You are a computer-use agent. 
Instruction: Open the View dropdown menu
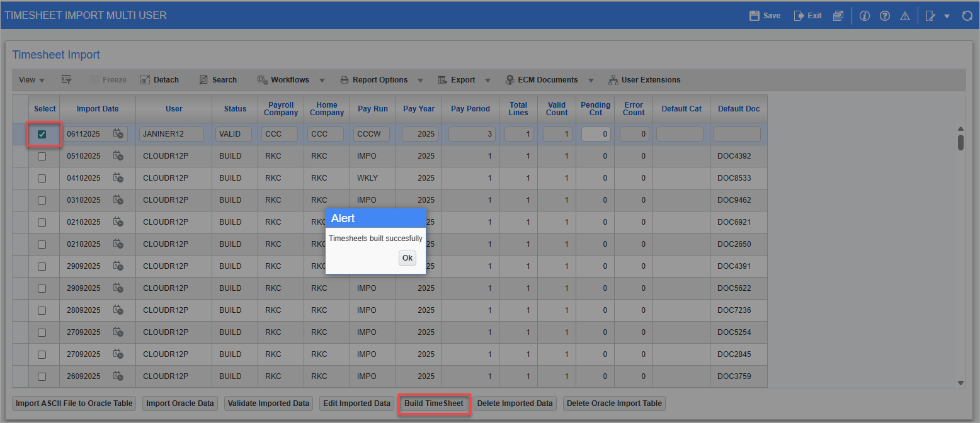pyautogui.click(x=30, y=80)
